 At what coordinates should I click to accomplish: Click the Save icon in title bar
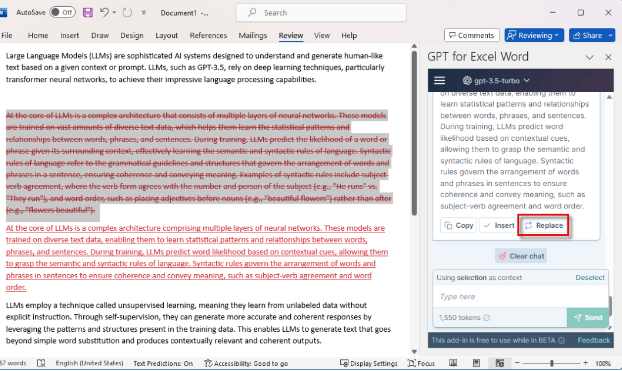(88, 12)
